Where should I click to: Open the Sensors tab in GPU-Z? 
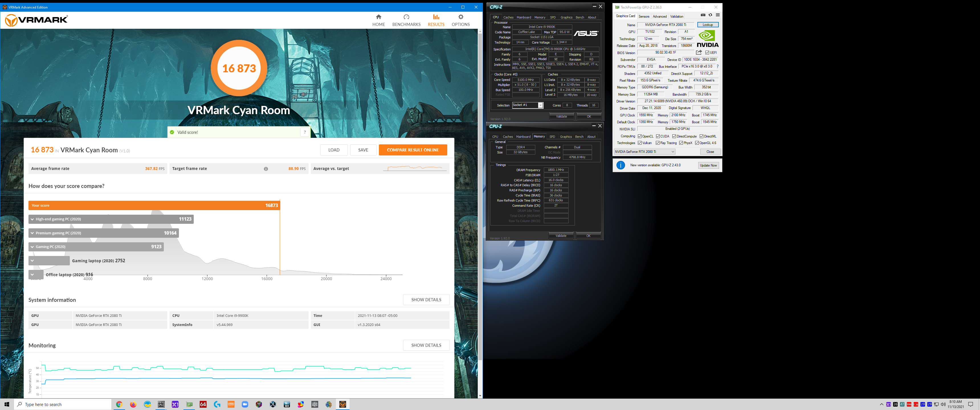pyautogui.click(x=644, y=17)
